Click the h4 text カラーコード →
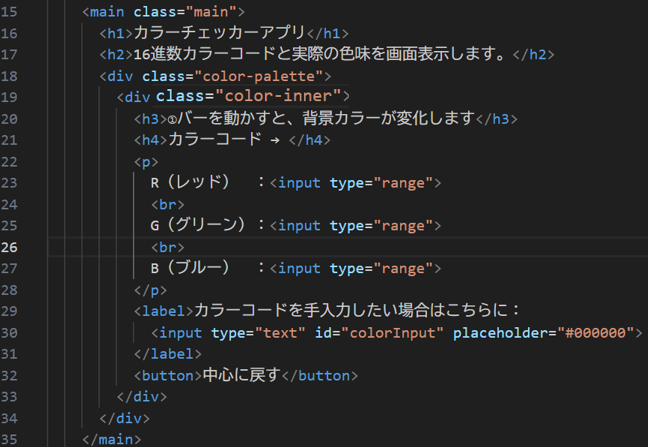The image size is (648, 447). (224, 140)
